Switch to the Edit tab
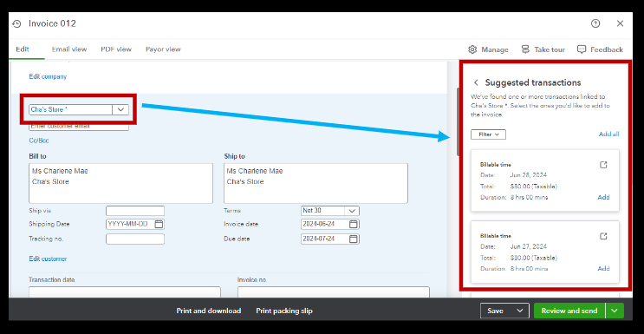Image resolution: width=644 pixels, height=334 pixels. coord(23,49)
